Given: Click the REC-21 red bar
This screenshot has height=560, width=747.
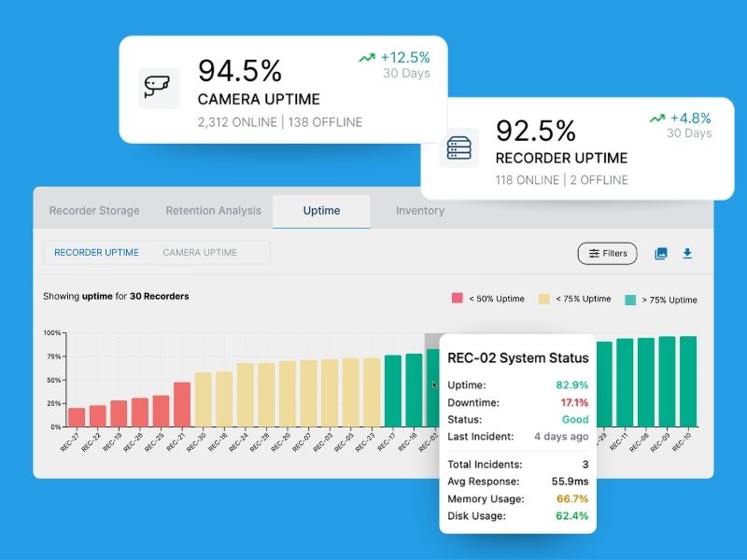Looking at the screenshot, I should click(182, 405).
